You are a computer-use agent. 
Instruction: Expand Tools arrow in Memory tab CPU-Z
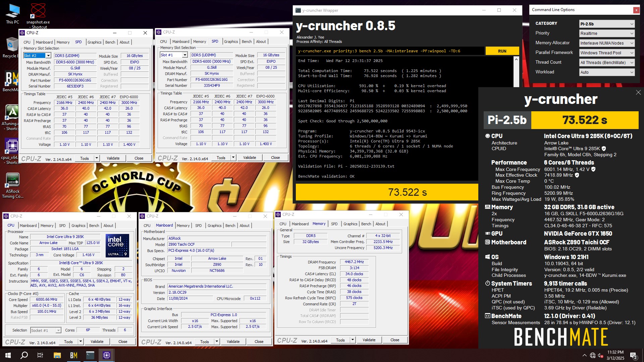353,340
